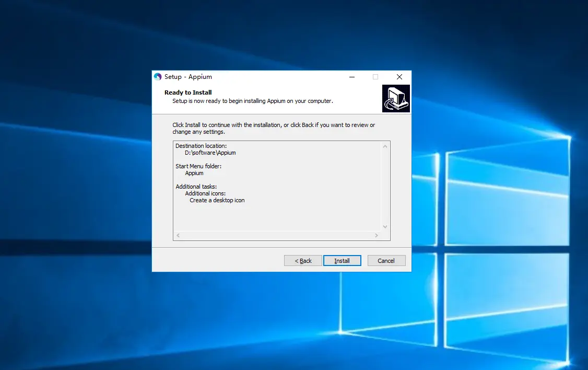This screenshot has height=370, width=588.
Task: Click the Appium logo in title bar
Action: tap(158, 76)
